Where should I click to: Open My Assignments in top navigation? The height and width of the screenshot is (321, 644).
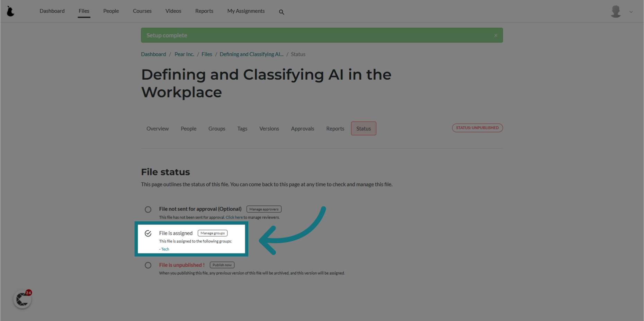click(x=246, y=11)
